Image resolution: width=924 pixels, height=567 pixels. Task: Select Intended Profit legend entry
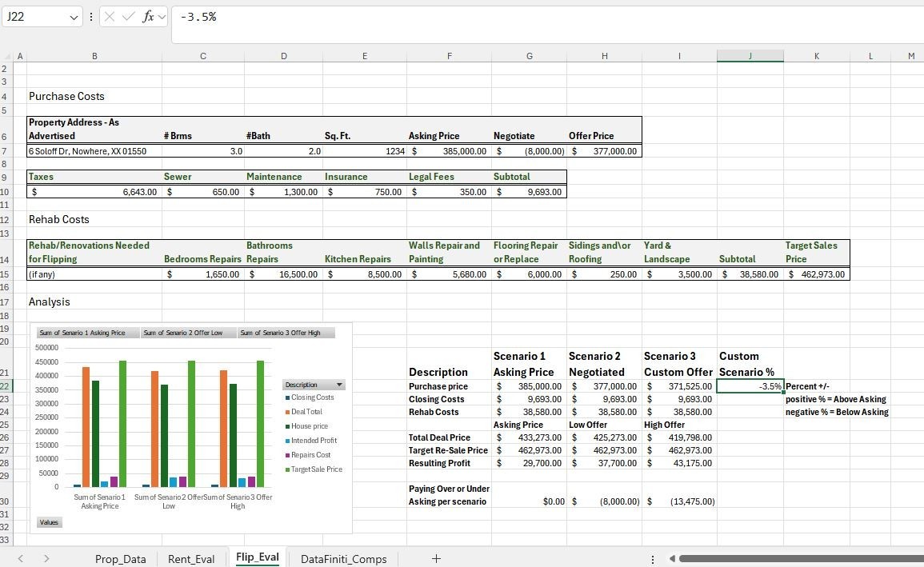(x=310, y=441)
